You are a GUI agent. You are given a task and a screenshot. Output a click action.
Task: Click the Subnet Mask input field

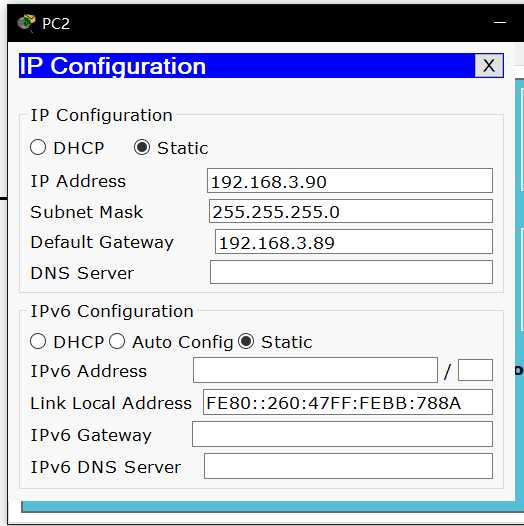[351, 211]
